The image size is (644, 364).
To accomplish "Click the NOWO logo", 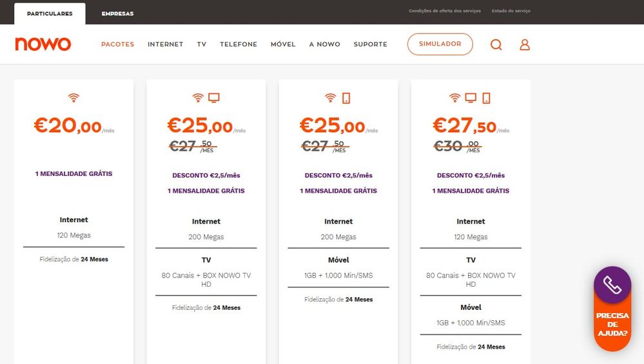I will tap(43, 44).
